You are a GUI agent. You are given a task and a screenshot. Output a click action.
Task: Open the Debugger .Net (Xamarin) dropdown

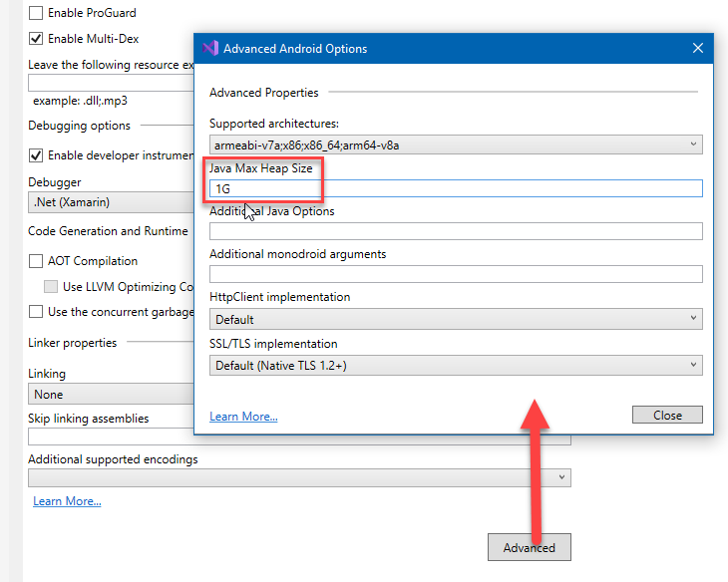click(110, 202)
